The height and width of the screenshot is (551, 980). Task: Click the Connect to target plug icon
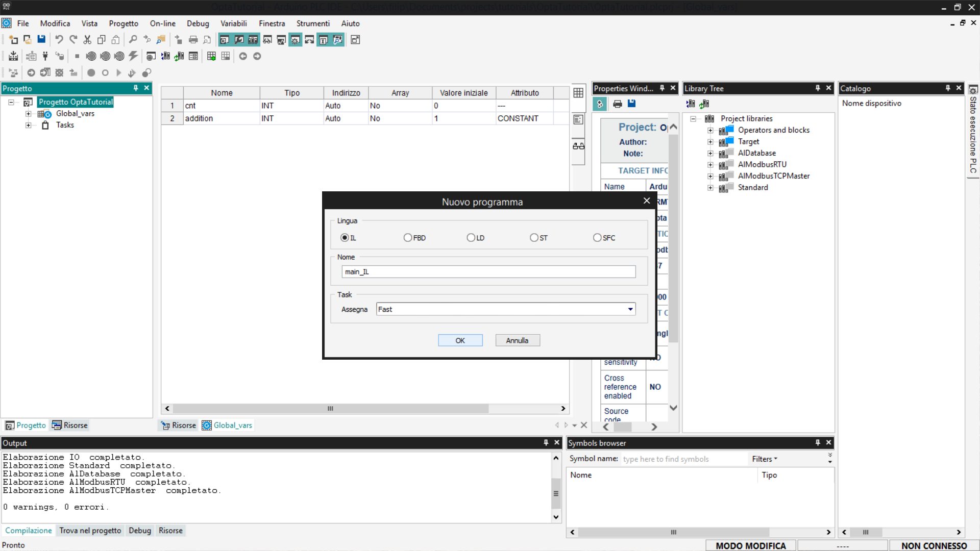(45, 56)
